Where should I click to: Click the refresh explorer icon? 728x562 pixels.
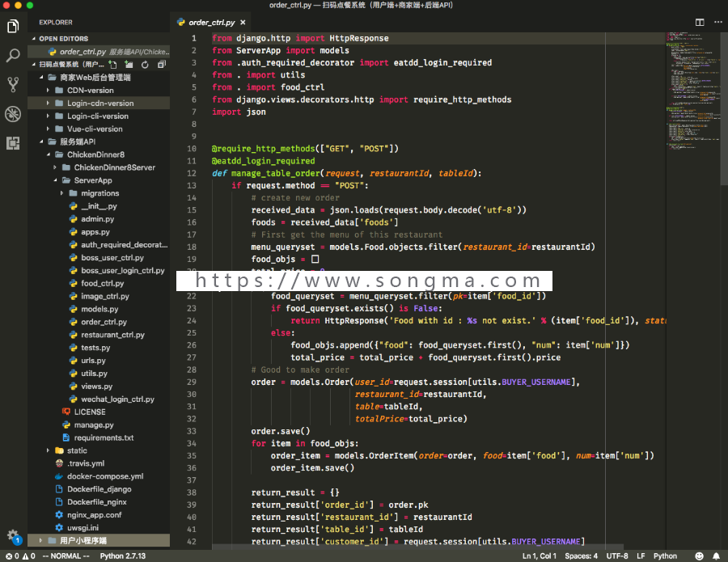point(145,65)
